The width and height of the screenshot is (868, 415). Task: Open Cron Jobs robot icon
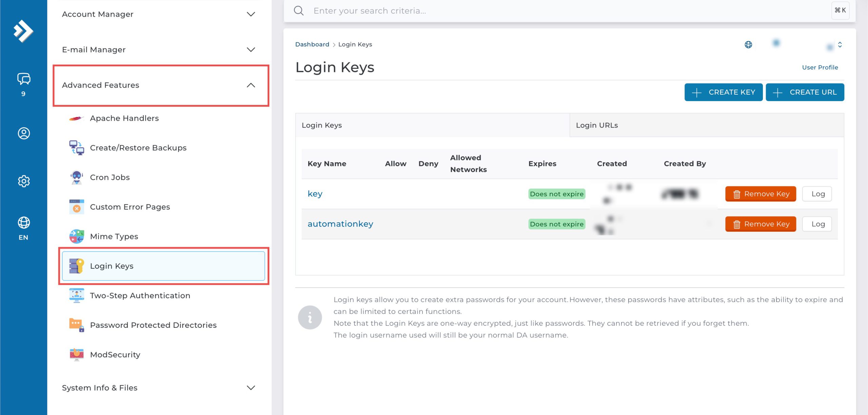77,177
